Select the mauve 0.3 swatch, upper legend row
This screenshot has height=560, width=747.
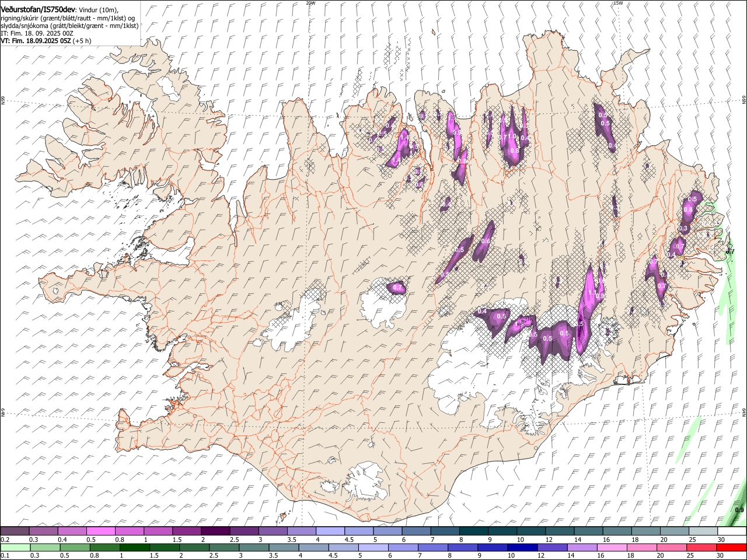pos(43,531)
